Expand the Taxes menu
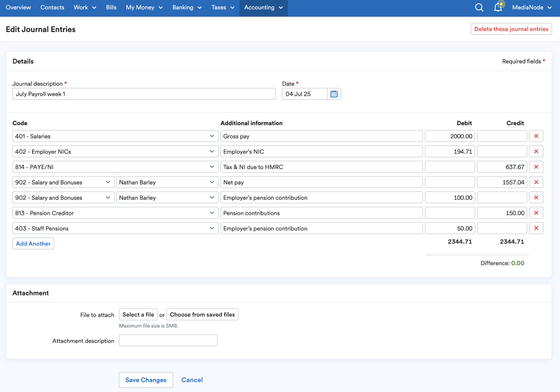 (223, 7)
